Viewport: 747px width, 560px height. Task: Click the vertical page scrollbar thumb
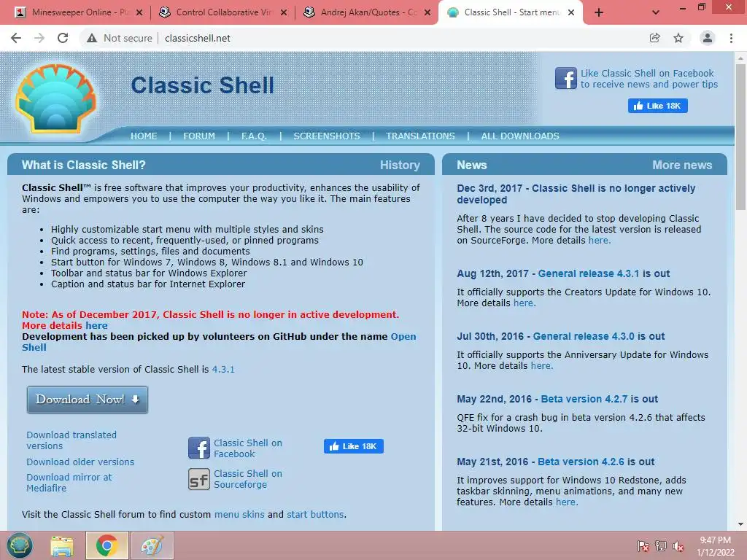pyautogui.click(x=740, y=136)
